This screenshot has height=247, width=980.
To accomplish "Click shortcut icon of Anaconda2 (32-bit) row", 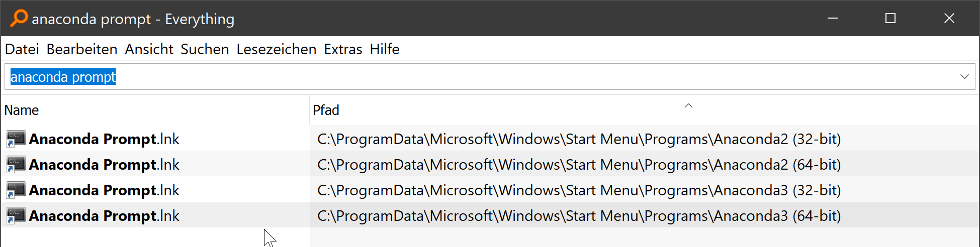I will pyautogui.click(x=16, y=139).
